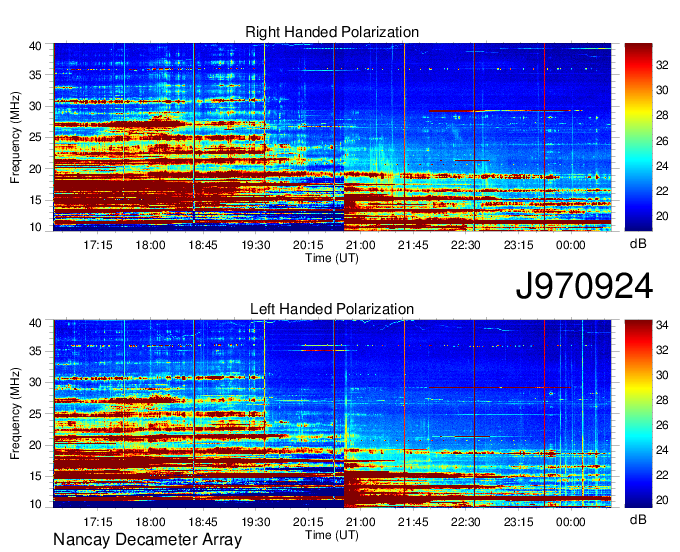Click the 30 frequency tick on Left Handed plot

35,382
